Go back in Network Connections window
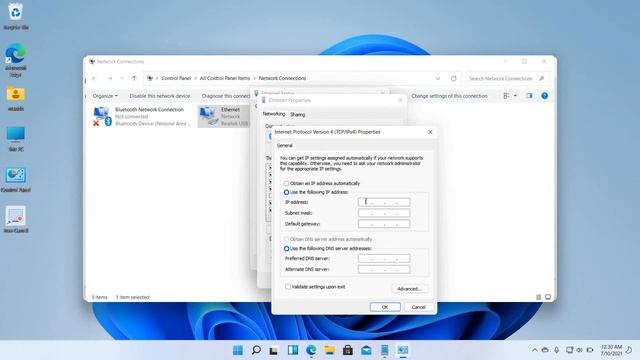640x360 pixels. click(x=94, y=78)
